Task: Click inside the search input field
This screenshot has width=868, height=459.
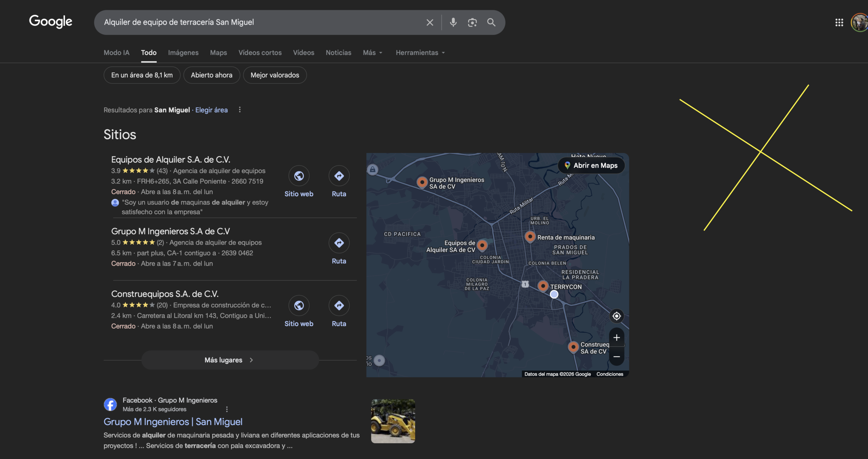Action: (261, 22)
